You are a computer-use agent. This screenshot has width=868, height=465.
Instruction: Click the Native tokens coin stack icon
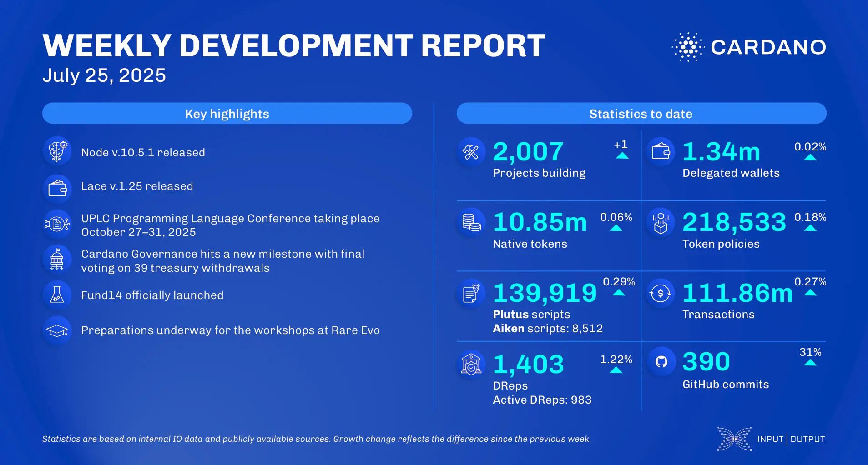(471, 223)
